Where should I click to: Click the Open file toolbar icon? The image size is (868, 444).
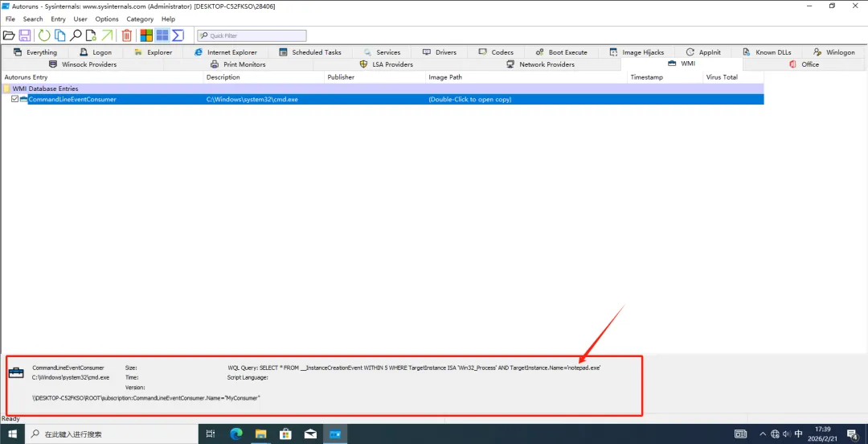tap(9, 35)
